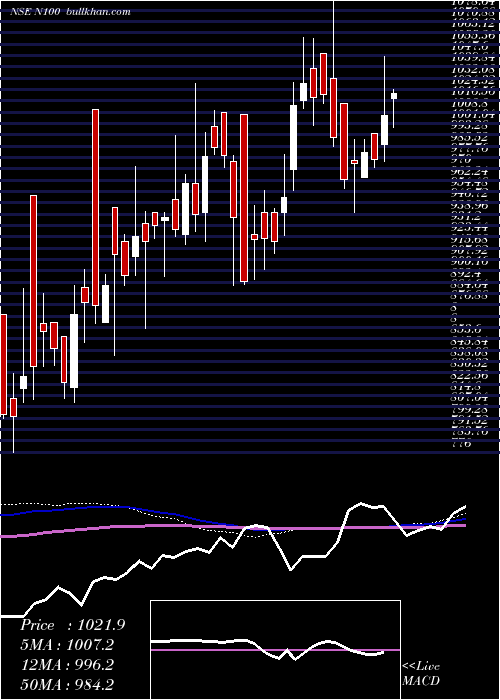Click the 5MA : 1007.2 value
This screenshot has width=500, height=700.
67,645
